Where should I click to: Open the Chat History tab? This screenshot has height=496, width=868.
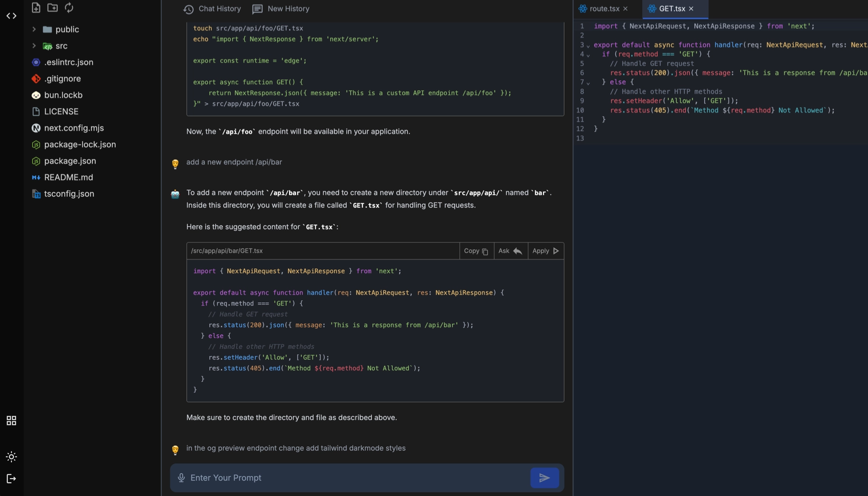[x=212, y=9]
